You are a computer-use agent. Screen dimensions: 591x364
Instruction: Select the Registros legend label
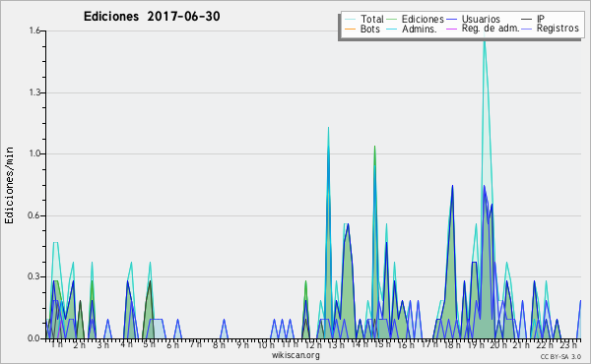click(x=558, y=29)
